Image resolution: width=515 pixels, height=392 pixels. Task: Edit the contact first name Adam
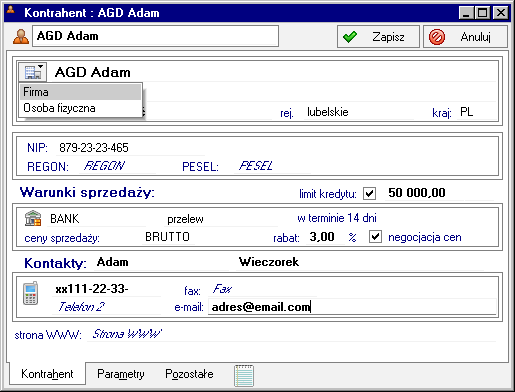click(x=161, y=262)
